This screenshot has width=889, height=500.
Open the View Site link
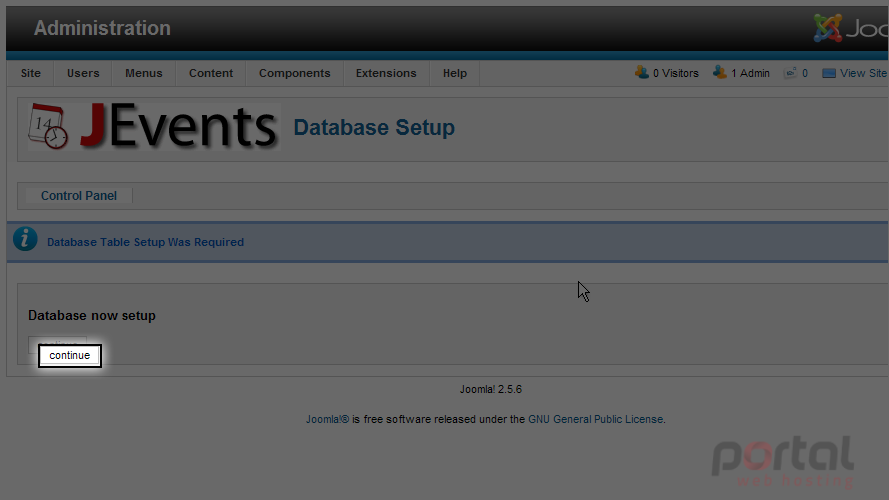(x=863, y=73)
